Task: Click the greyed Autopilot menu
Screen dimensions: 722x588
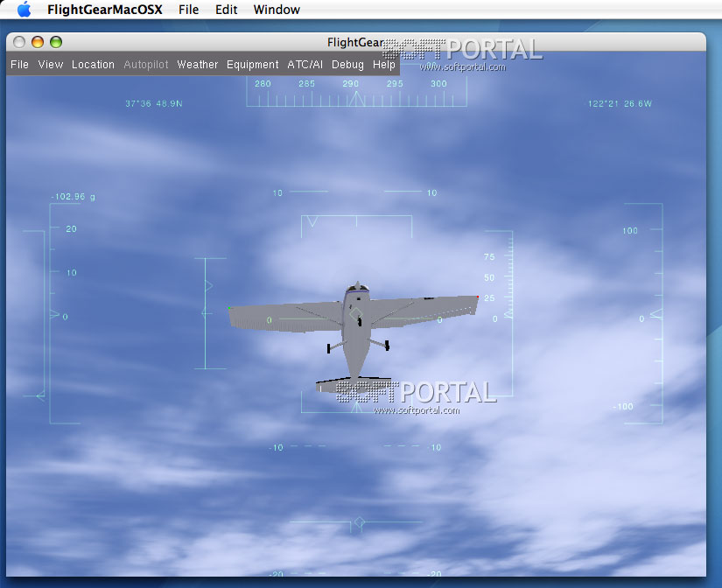Action: click(x=146, y=65)
